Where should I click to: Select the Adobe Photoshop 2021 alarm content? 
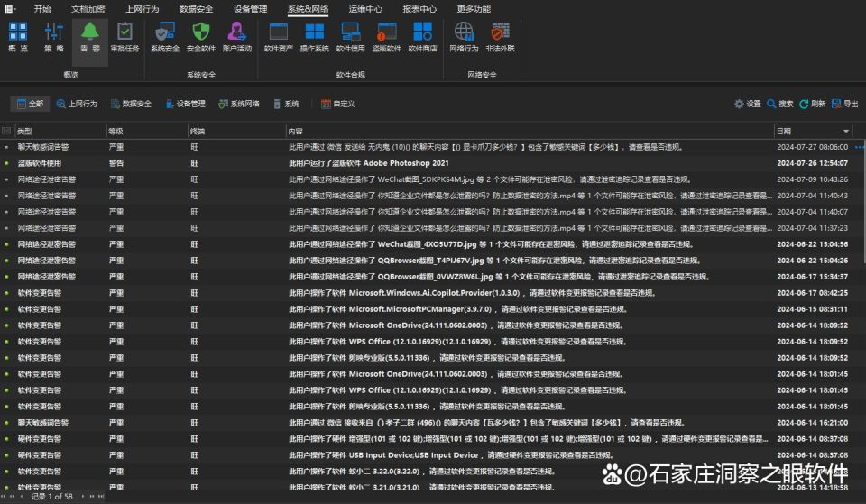click(x=368, y=163)
